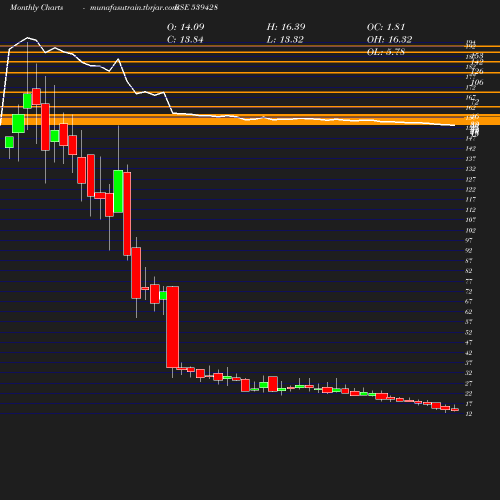Viewport: 500px width, 500px height.
Task: Click the price axis label 37
Action: (469, 362)
